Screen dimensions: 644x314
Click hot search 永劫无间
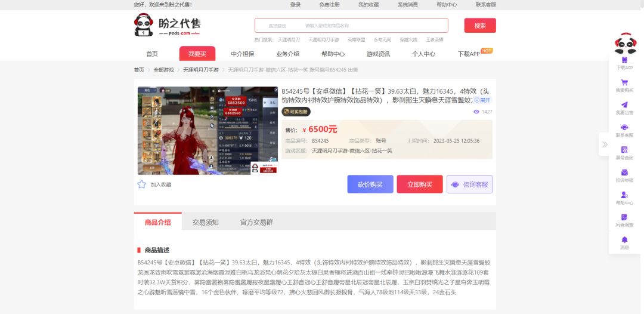pos(382,40)
